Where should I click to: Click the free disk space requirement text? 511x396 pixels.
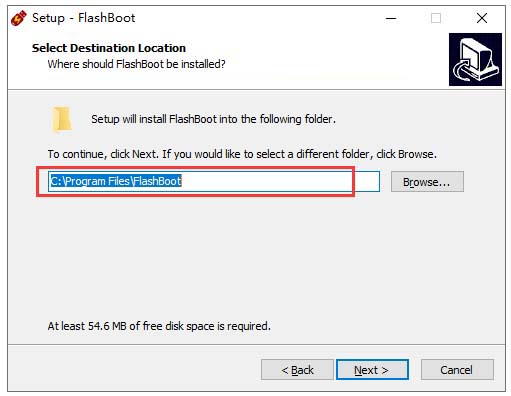(x=159, y=326)
